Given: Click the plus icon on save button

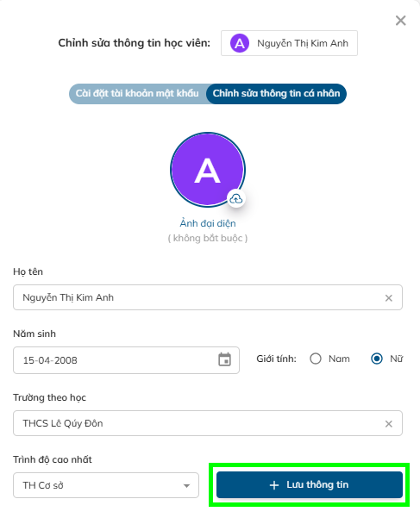Looking at the screenshot, I should tap(274, 485).
